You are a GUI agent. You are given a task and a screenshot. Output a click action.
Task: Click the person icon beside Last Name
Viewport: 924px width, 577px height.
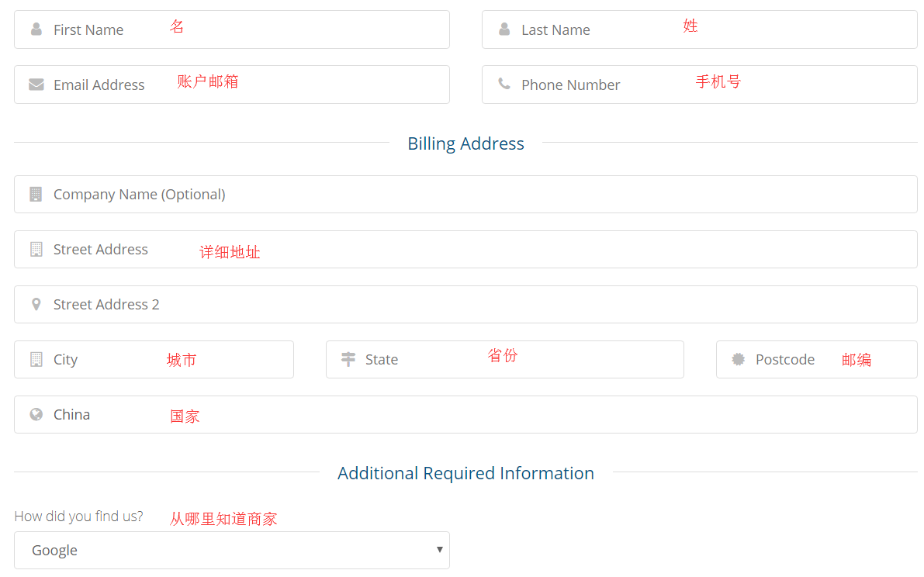(x=504, y=29)
